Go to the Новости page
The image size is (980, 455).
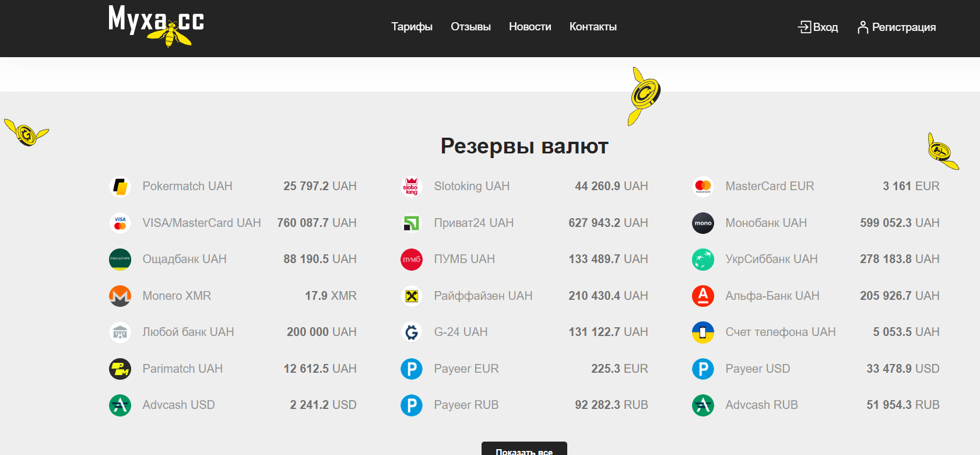(530, 27)
